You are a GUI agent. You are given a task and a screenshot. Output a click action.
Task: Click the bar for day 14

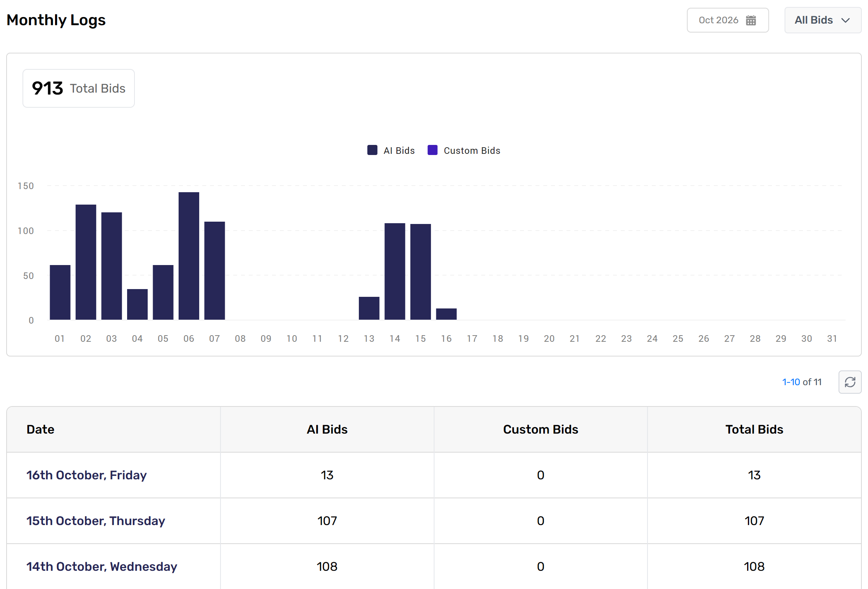(395, 271)
